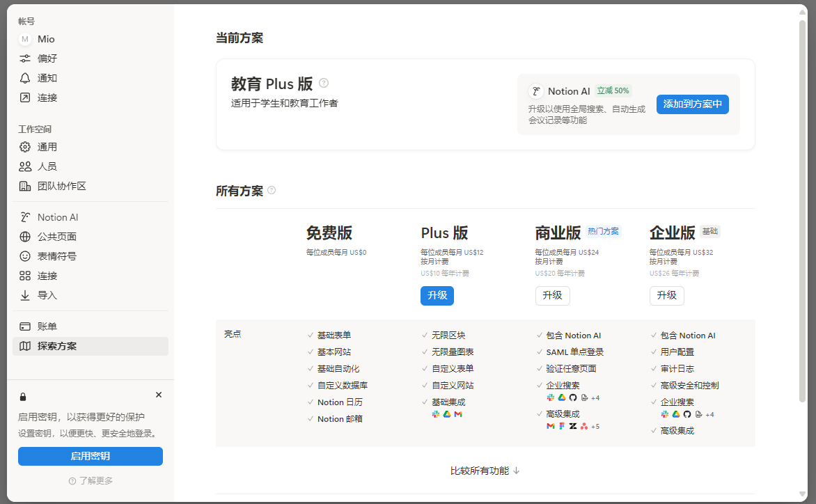The height and width of the screenshot is (504, 816).
Task: Click the +5 count under 高级集成
Action: pos(595,427)
